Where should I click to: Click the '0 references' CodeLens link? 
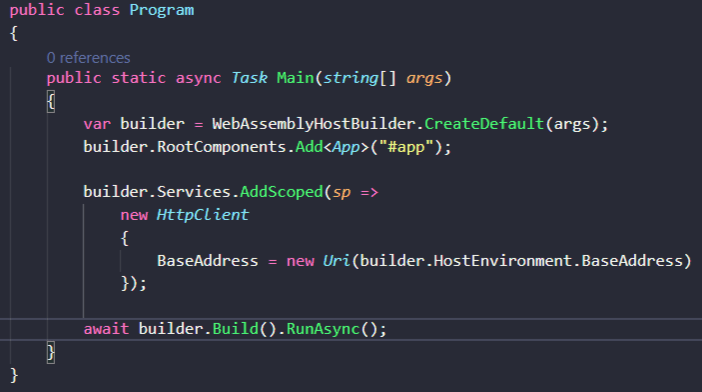pyautogui.click(x=88, y=58)
